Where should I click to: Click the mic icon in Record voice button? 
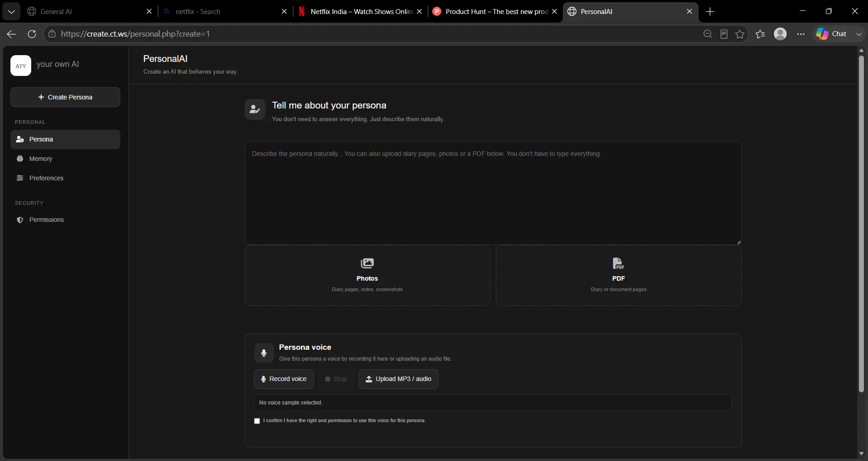click(x=264, y=379)
